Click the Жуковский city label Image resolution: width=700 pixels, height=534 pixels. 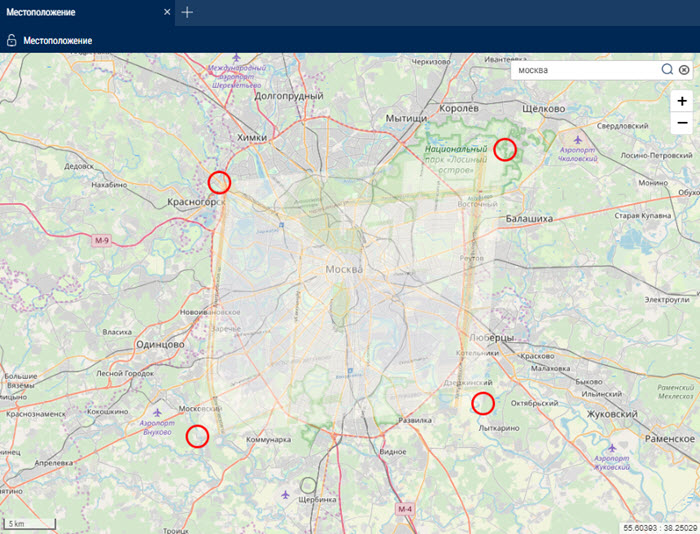[x=612, y=414]
